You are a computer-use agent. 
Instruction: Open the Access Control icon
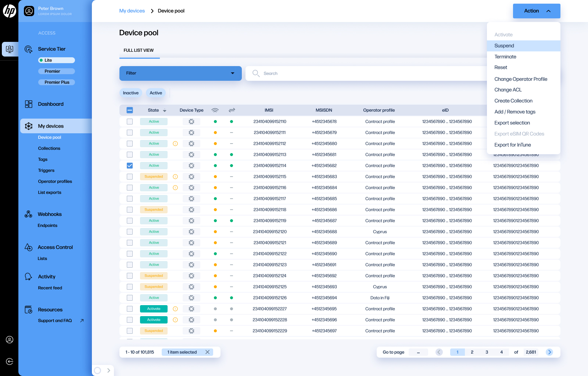point(28,247)
